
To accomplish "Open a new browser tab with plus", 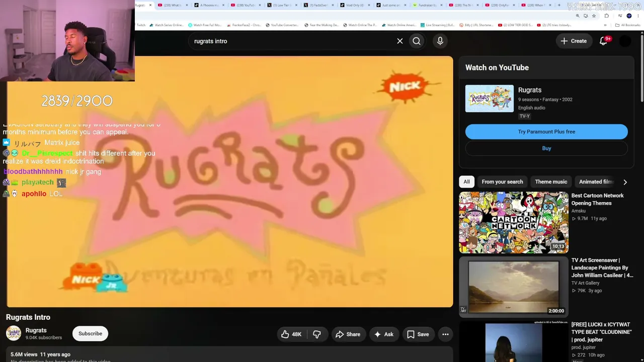I will [x=558, y=5].
